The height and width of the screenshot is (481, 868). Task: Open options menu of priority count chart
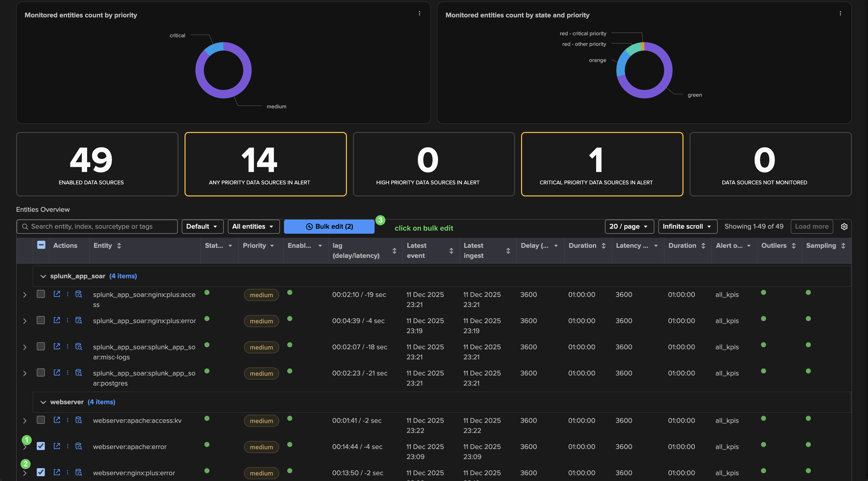pos(419,14)
